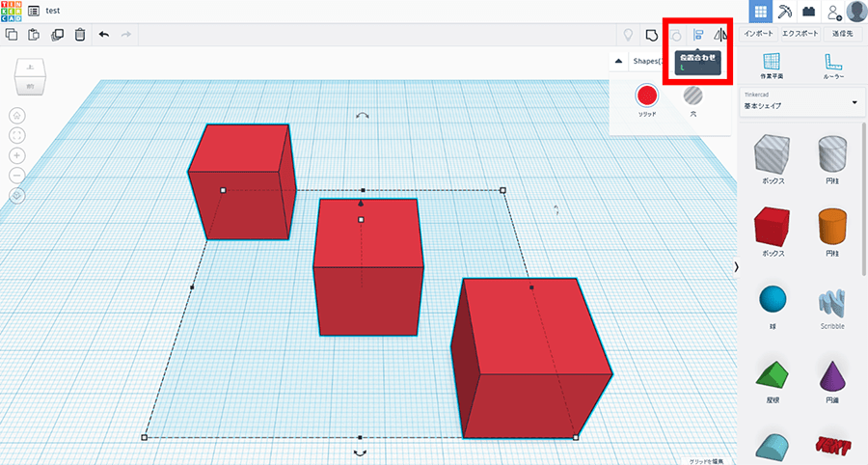Fit all shapes in view
868x465 pixels.
(x=17, y=136)
